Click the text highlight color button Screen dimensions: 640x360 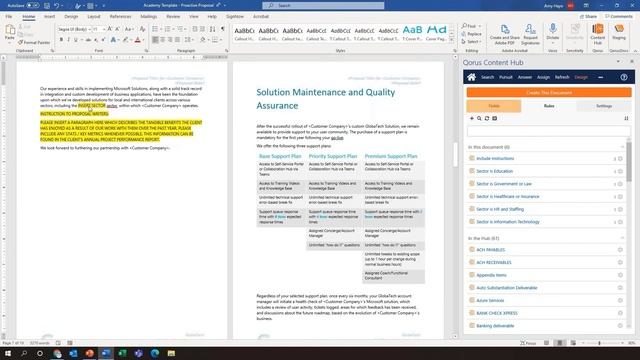(125, 40)
